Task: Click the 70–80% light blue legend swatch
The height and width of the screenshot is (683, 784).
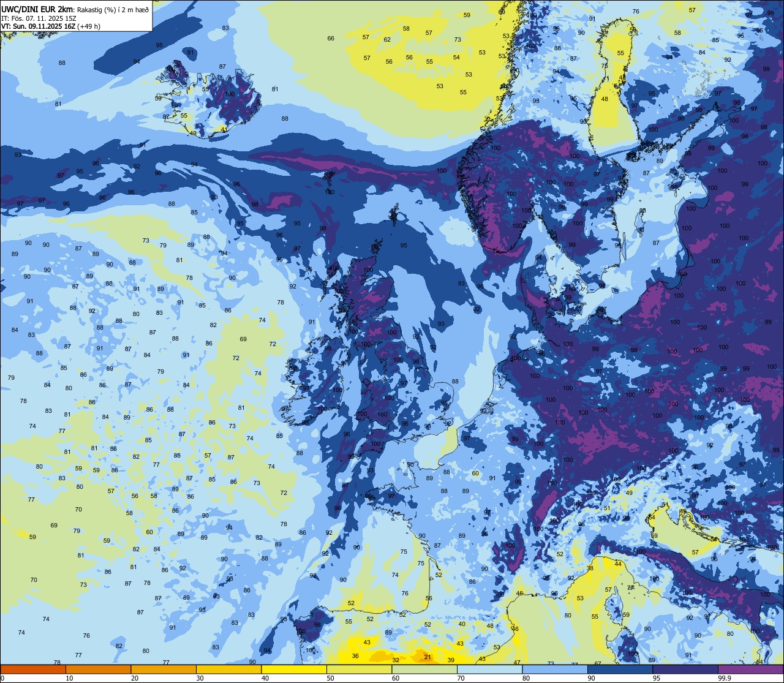Action: click(x=489, y=669)
